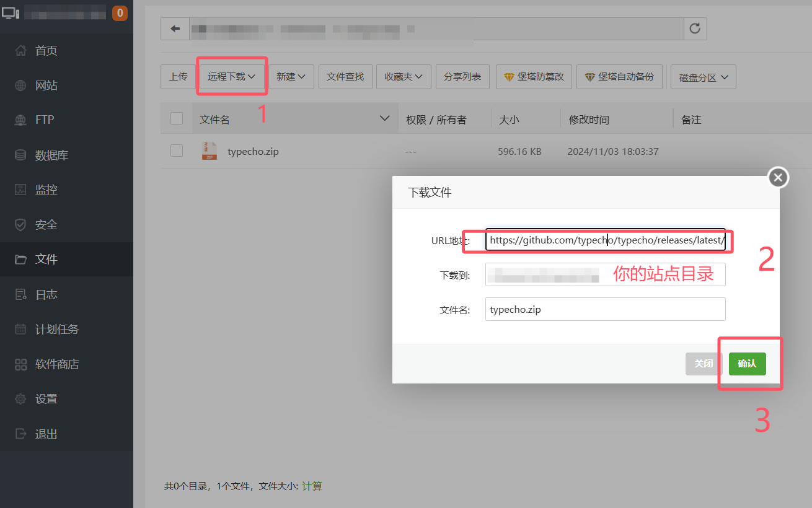The image size is (812, 508).
Task: Click the typecho.zip archive file icon
Action: point(210,151)
